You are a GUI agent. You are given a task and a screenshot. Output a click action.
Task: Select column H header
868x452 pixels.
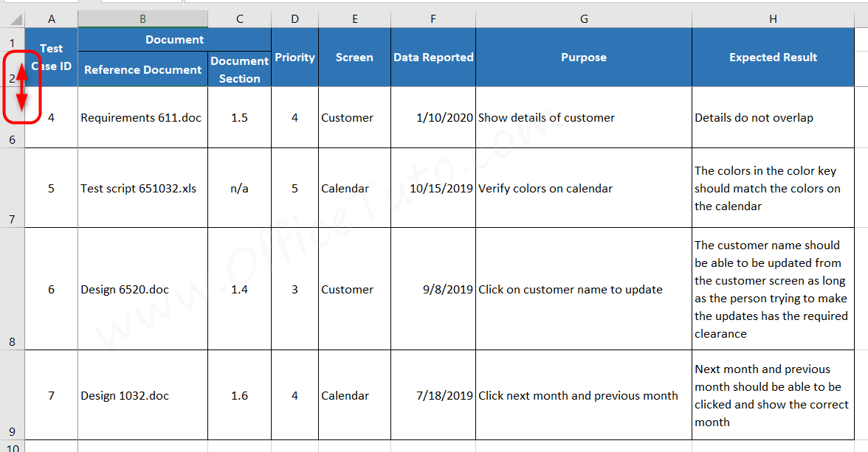click(773, 19)
